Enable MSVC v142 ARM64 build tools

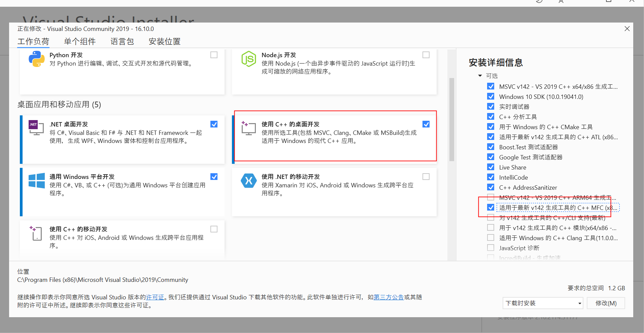[x=491, y=197]
